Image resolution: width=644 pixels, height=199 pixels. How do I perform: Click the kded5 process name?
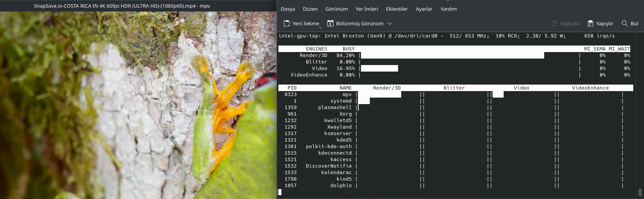(344, 140)
